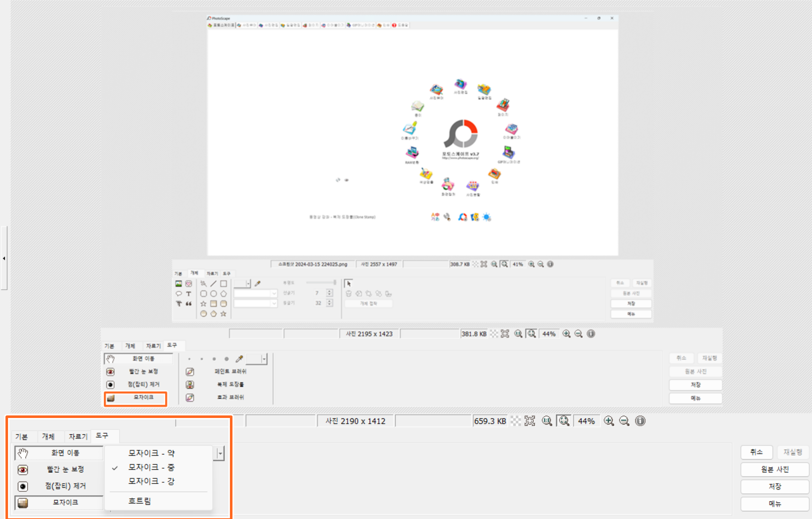Toggle the transparency checker icon next to 381.8 KB

(494, 334)
